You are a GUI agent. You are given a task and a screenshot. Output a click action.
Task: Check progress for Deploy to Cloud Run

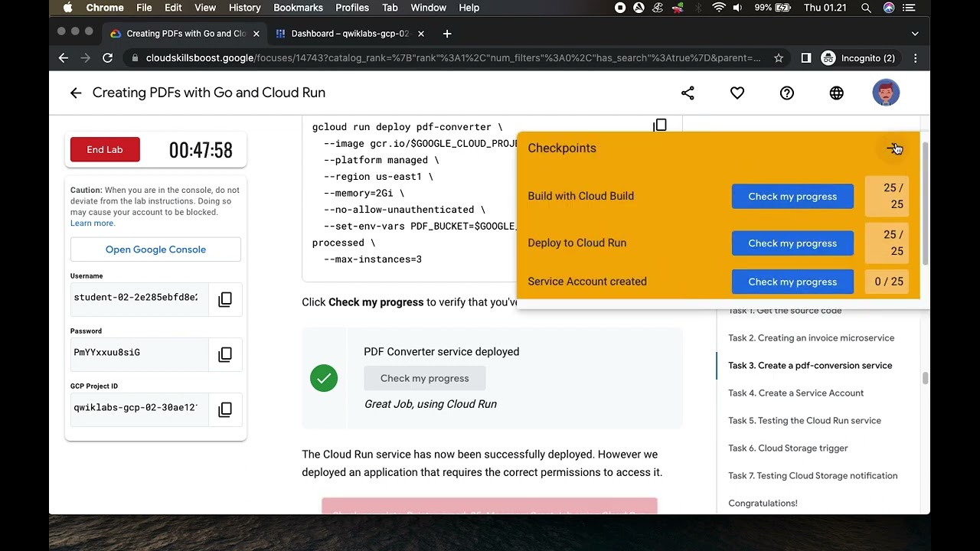coord(792,243)
